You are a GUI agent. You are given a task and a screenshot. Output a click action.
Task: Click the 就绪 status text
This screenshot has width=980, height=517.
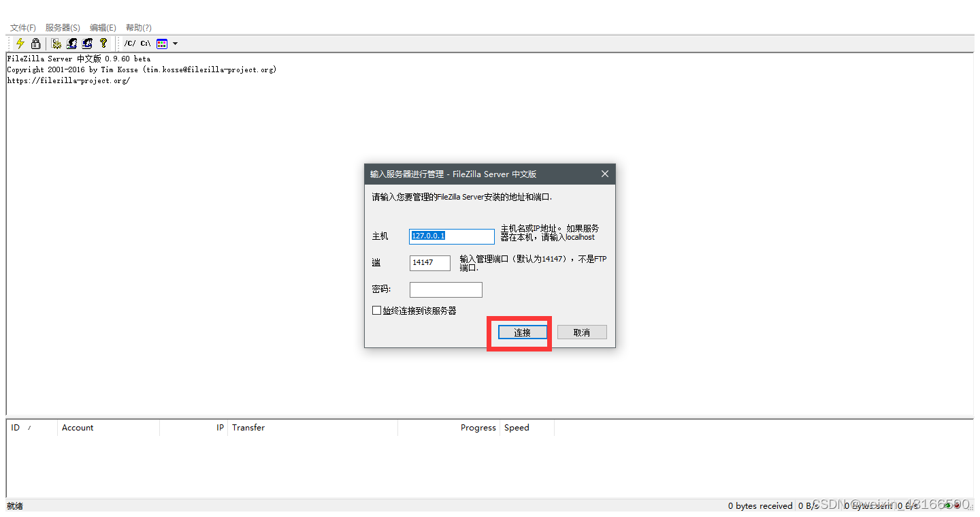click(x=15, y=505)
